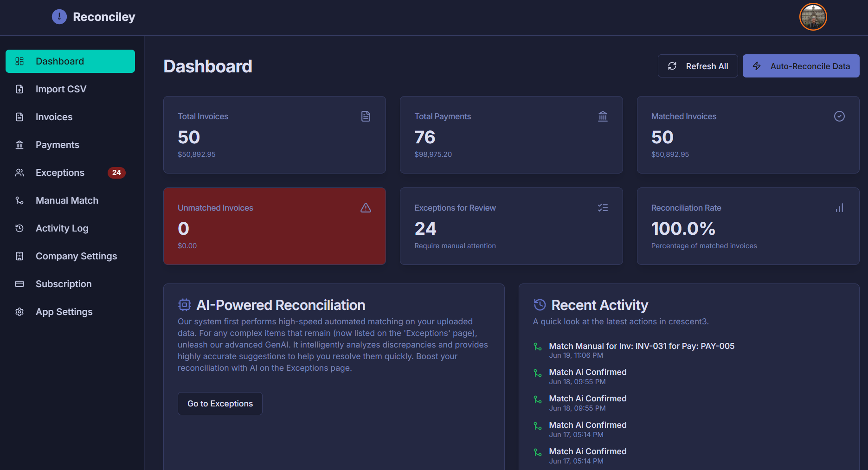This screenshot has height=470, width=868.
Task: Open the user profile avatar
Action: pyautogui.click(x=813, y=17)
